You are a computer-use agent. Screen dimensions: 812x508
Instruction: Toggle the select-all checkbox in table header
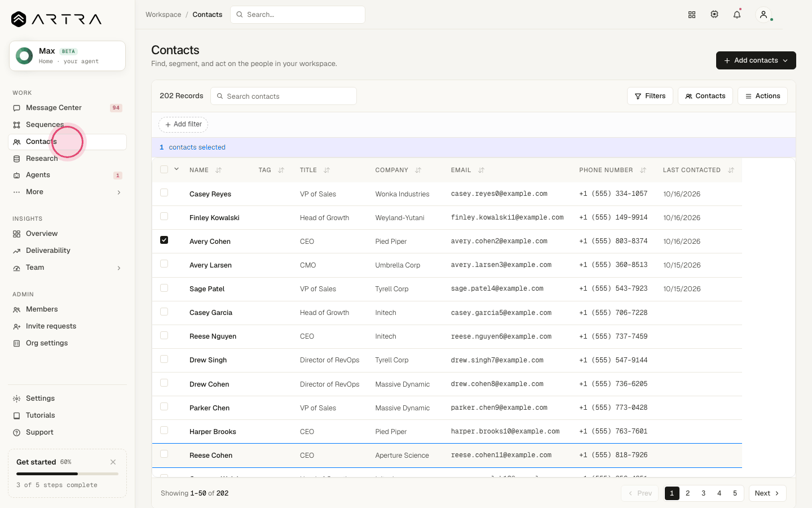(164, 169)
